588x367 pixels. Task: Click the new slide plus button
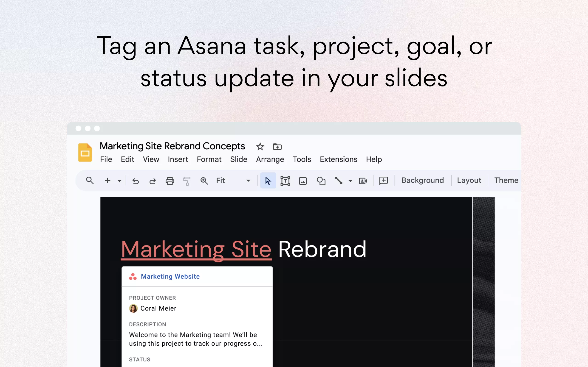coord(107,181)
